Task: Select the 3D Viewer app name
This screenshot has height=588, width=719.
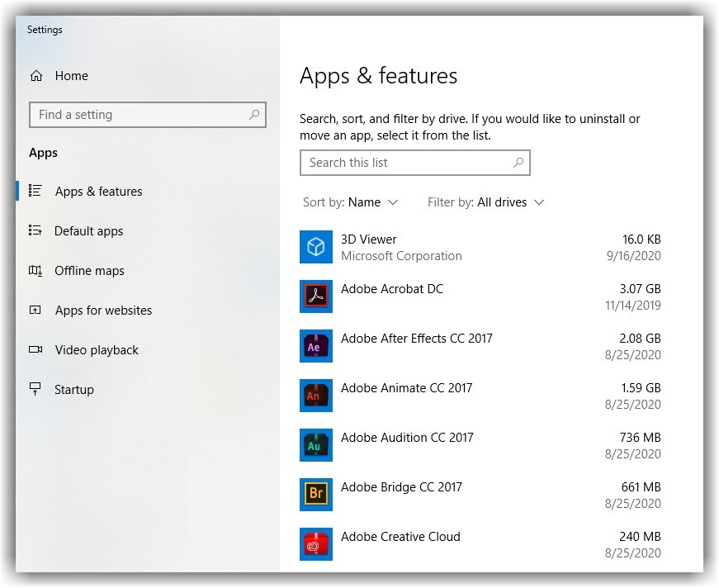Action: point(369,239)
